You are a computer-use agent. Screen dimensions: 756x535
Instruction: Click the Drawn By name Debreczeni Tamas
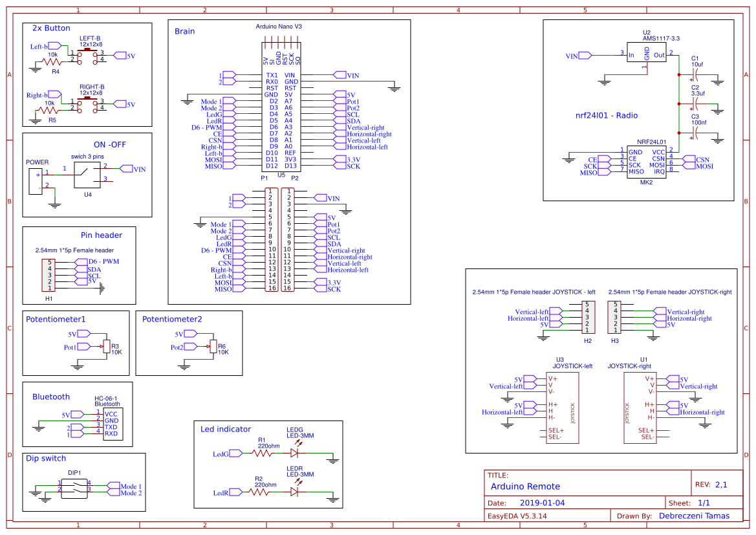[x=695, y=516]
